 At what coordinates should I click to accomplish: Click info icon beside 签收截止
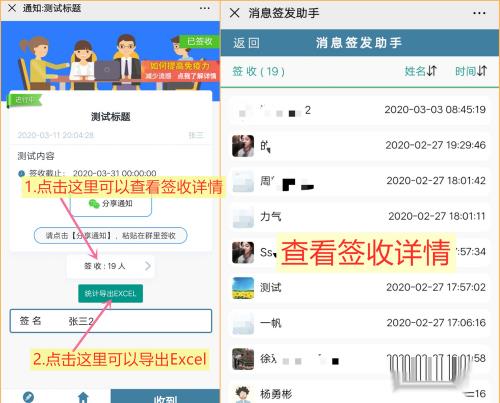tap(22, 173)
